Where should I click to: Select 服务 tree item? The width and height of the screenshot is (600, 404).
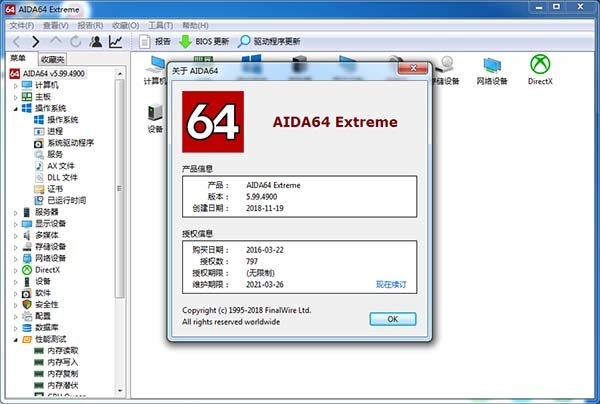pos(48,154)
